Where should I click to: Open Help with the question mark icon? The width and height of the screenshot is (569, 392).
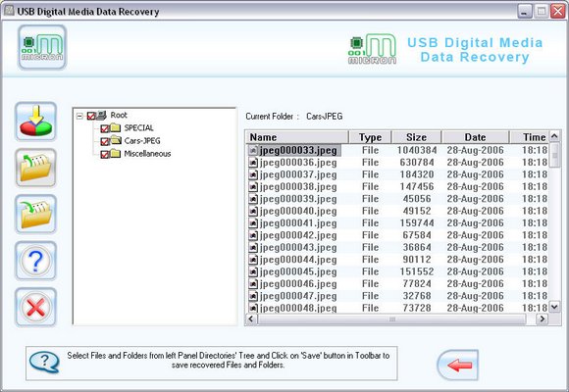click(35, 261)
